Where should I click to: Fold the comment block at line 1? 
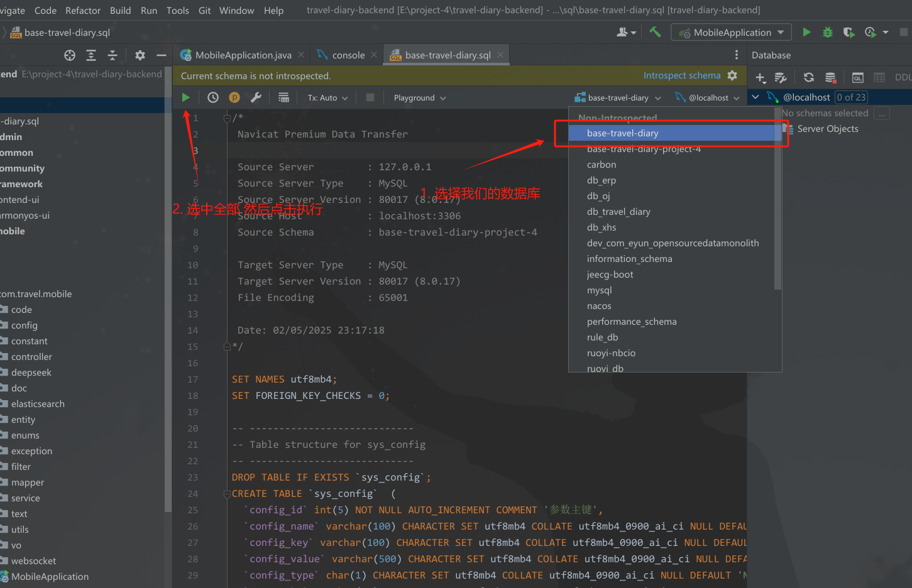pyautogui.click(x=227, y=117)
